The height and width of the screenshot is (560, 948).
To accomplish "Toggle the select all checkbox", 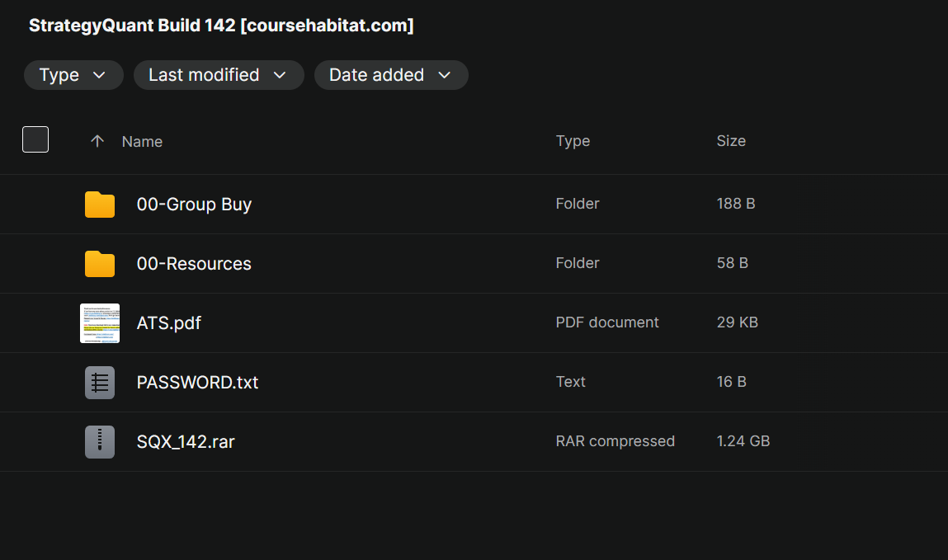I will (35, 140).
